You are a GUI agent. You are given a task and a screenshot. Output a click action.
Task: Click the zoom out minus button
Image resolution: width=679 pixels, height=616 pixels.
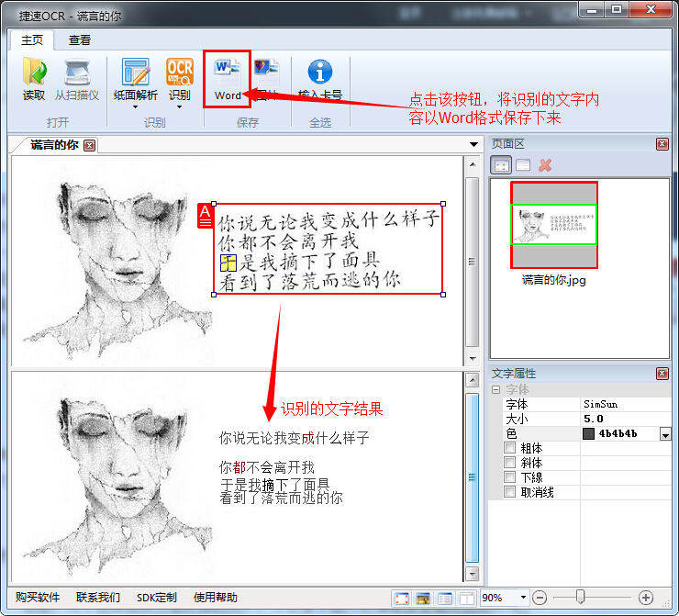[x=540, y=598]
